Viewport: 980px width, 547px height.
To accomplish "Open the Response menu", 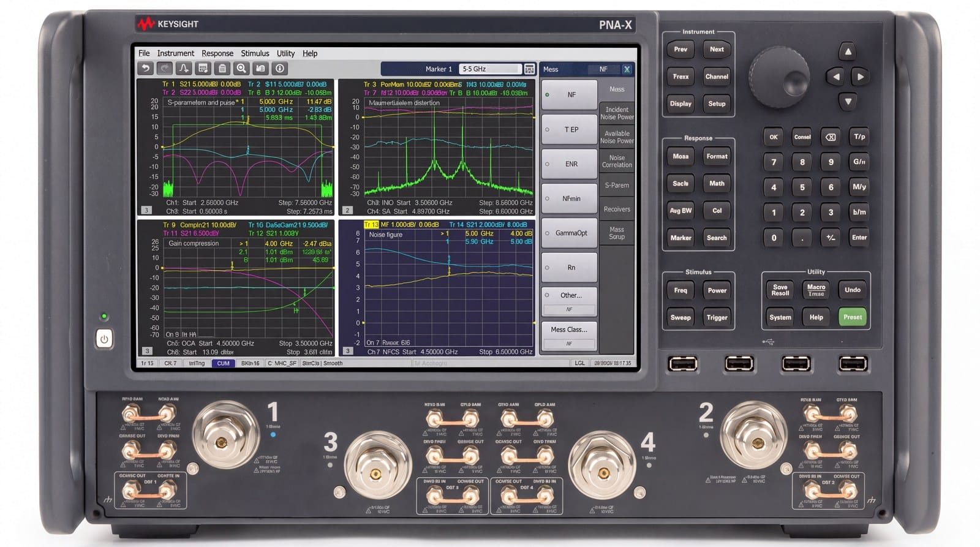I will 217,53.
